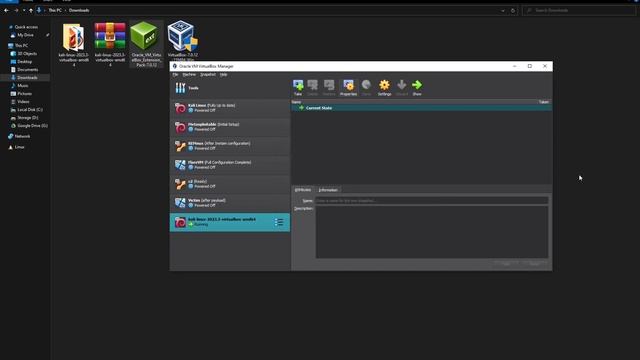Open Videos in Explorer sidebar
The height and width of the screenshot is (360, 640).
click(x=23, y=102)
